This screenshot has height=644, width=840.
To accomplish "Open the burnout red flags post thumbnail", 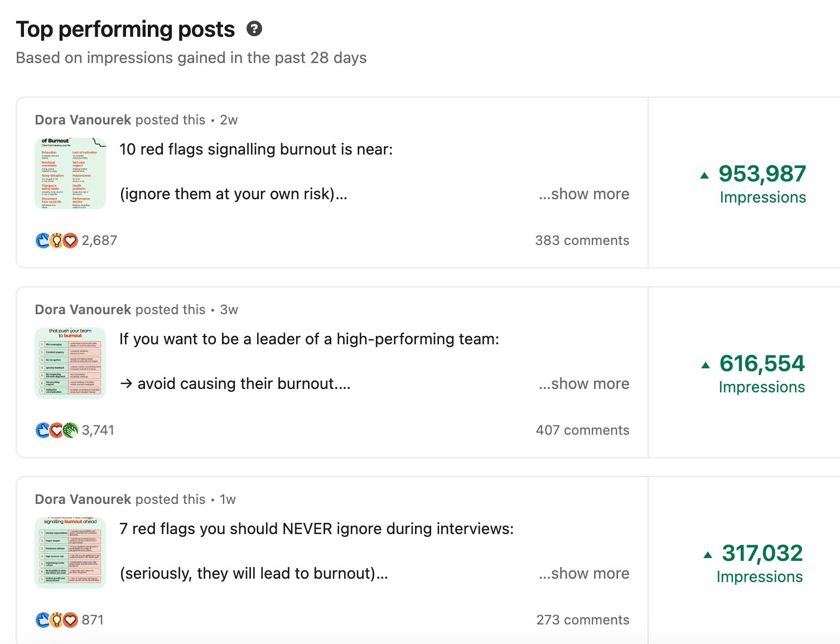I will pyautogui.click(x=70, y=174).
